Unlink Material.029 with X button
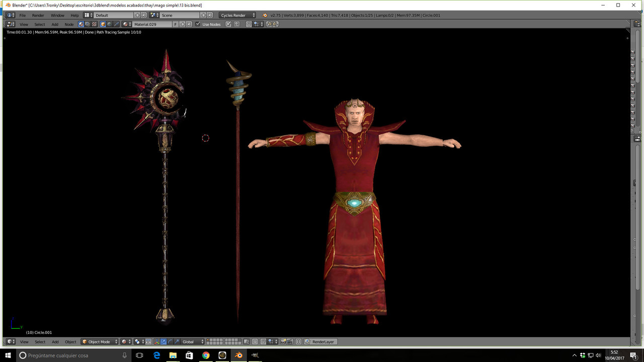Viewport: 644px width, 362px height. point(189,24)
